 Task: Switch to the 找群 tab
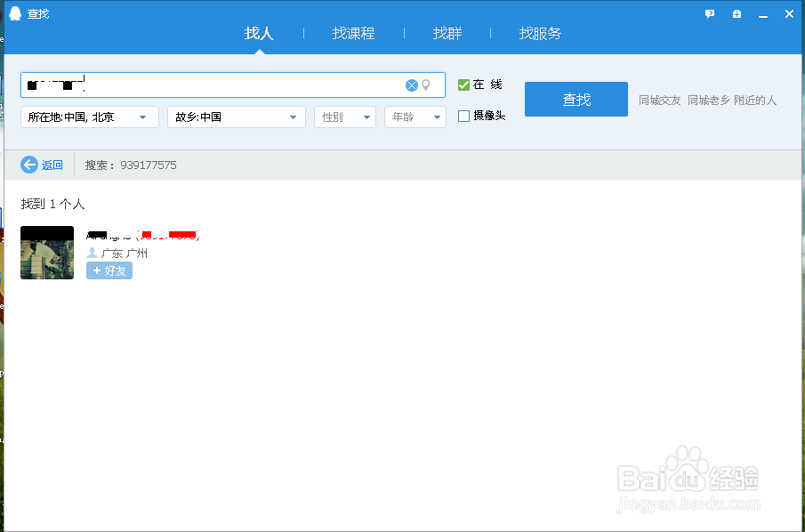coord(447,33)
